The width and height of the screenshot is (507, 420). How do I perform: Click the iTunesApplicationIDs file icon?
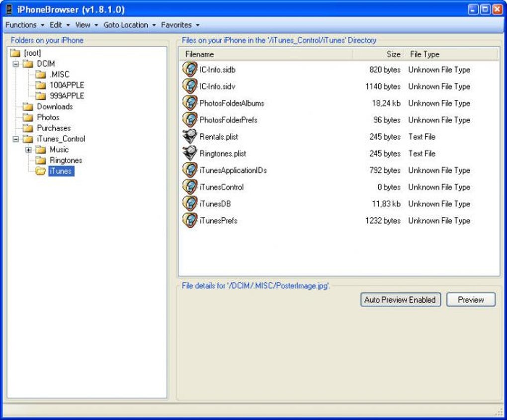pyautogui.click(x=190, y=170)
